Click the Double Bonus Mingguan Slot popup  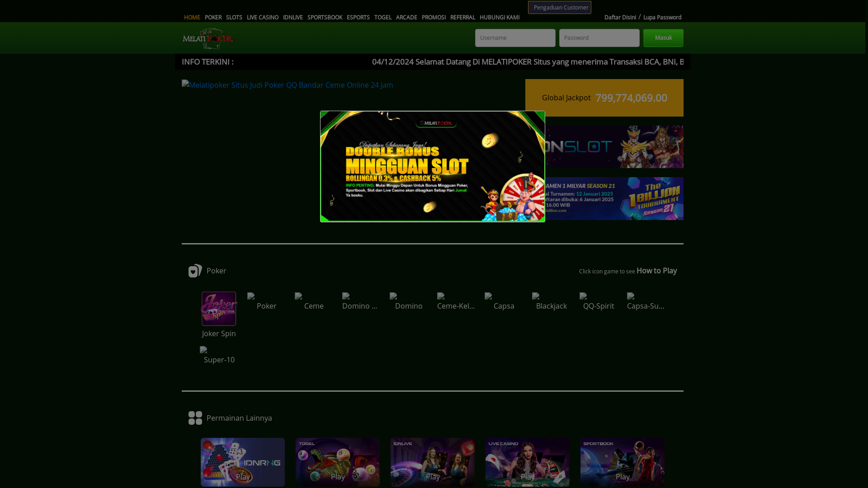click(433, 166)
